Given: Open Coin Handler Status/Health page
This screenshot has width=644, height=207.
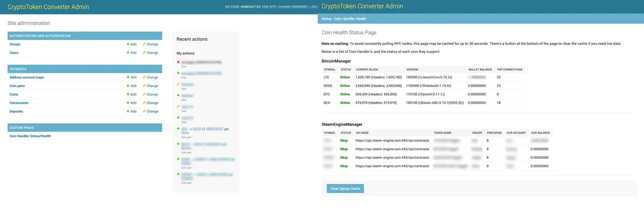Looking at the screenshot, I should [30, 136].
